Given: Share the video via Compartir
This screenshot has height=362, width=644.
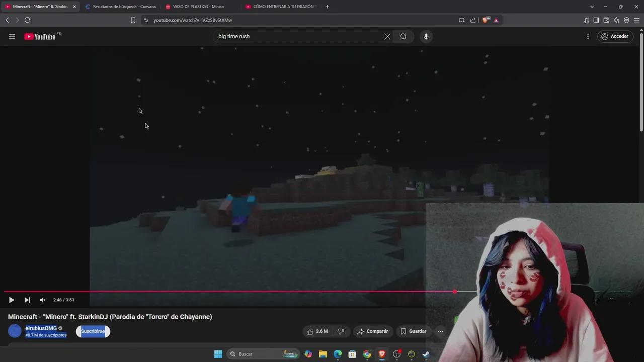Looking at the screenshot, I should [x=372, y=331].
